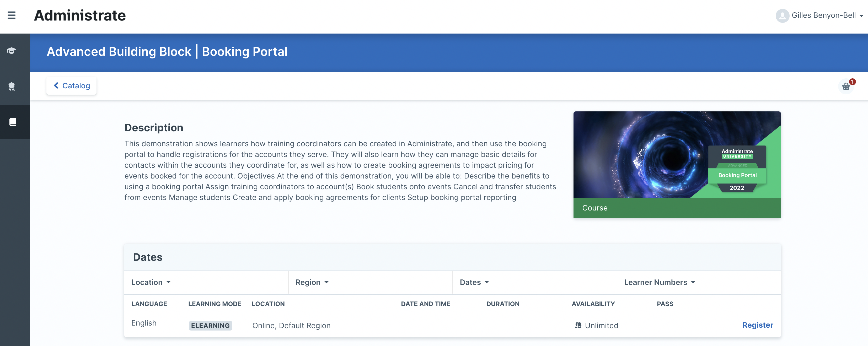
Task: Expand the Dates filter dropdown
Action: click(474, 282)
